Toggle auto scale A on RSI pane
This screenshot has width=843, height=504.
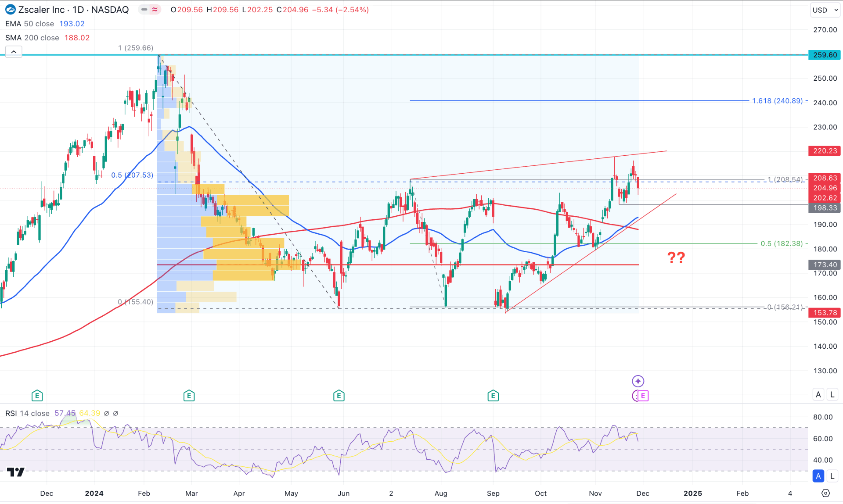click(x=818, y=476)
